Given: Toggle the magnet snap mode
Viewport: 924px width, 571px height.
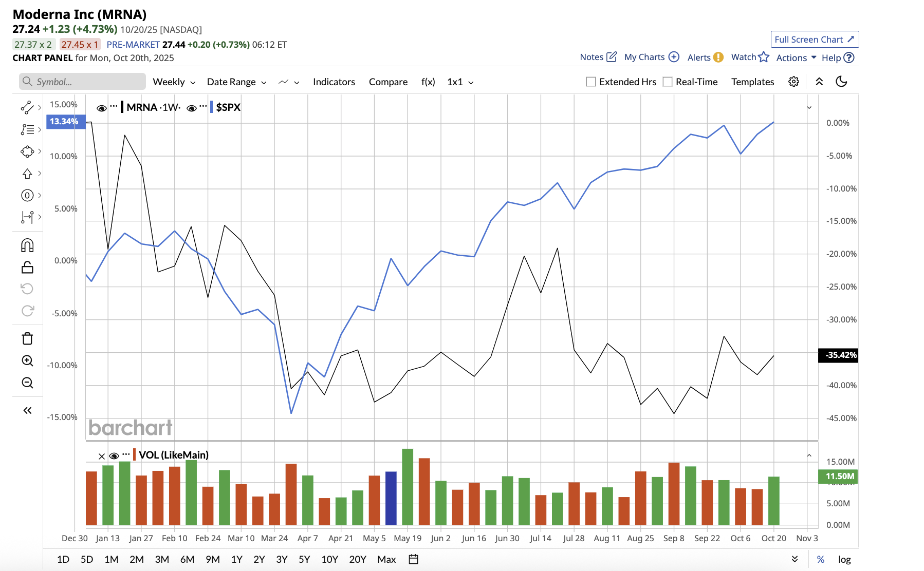Looking at the screenshot, I should pos(27,245).
